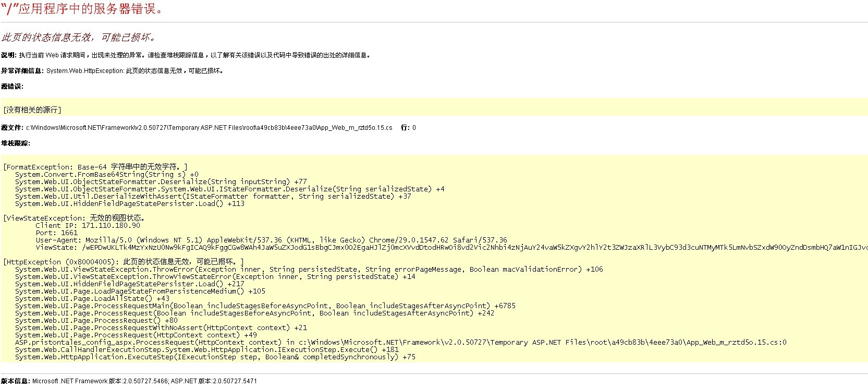Click the server error page heading
Image resolution: width=868 pixels, height=389 pixels.
82,9
